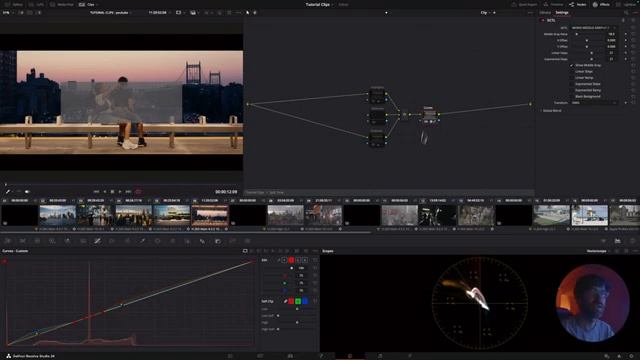
Task: Switch to the Settings tab
Action: [562, 13]
